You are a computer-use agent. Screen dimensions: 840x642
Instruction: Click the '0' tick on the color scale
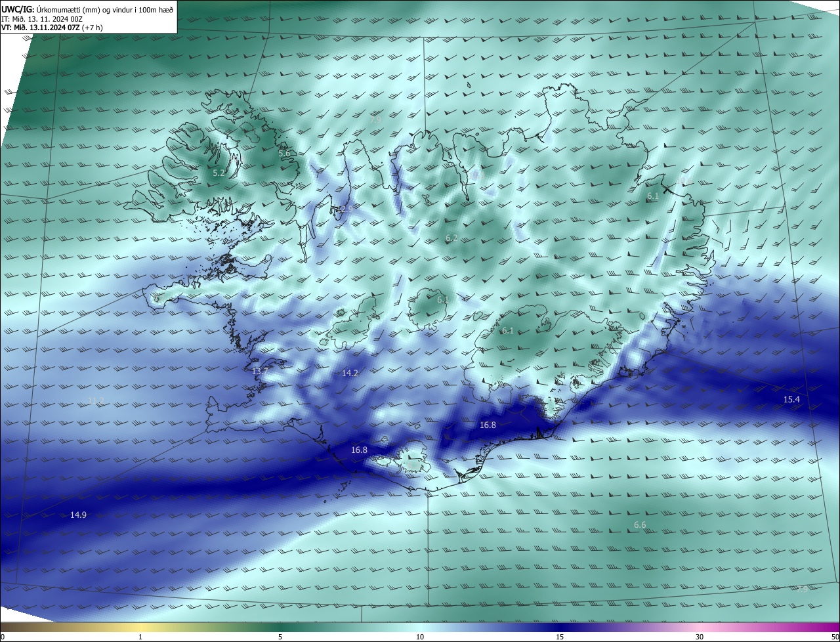tap(3, 637)
